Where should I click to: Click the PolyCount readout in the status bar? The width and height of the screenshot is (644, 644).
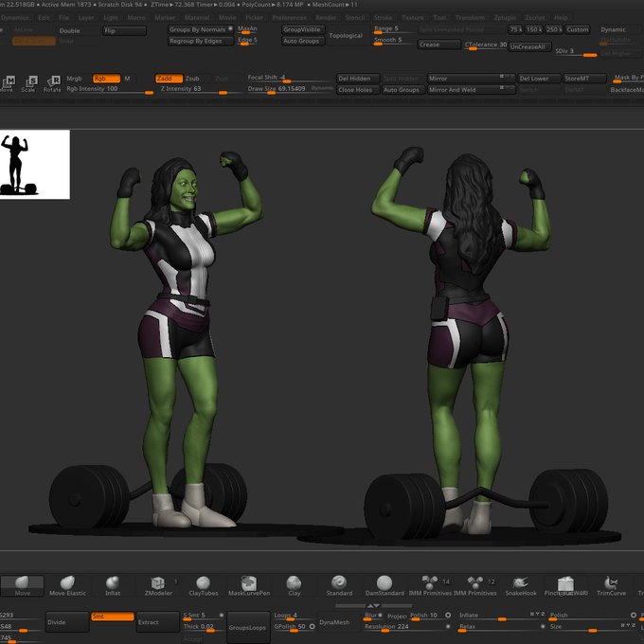click(270, 5)
